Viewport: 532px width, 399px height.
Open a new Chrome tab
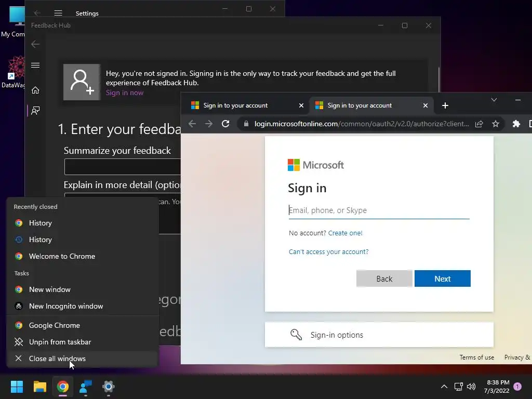pyautogui.click(x=445, y=105)
